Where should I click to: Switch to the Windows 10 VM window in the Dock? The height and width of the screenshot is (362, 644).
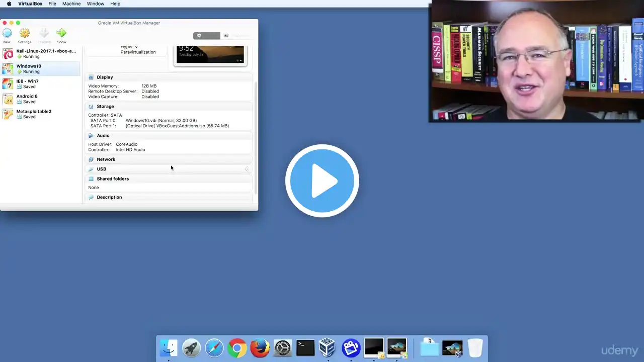(x=397, y=347)
